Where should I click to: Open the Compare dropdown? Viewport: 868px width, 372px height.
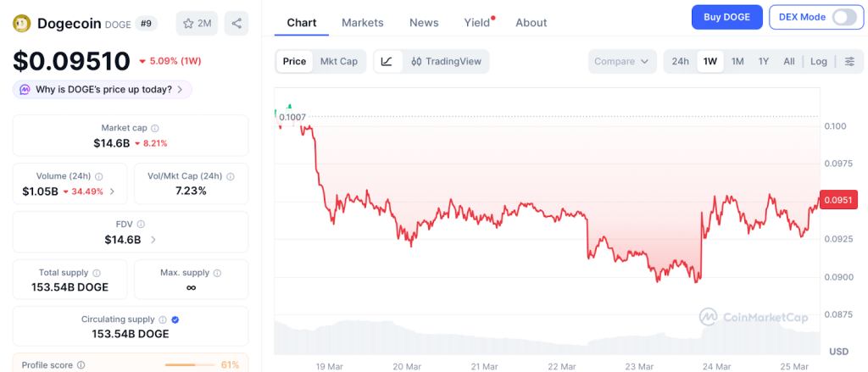coord(622,61)
